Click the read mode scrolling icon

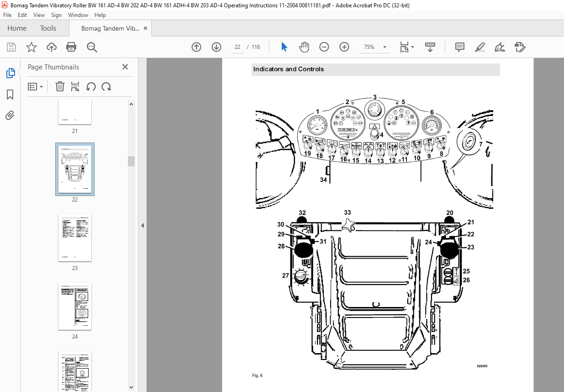coord(430,47)
